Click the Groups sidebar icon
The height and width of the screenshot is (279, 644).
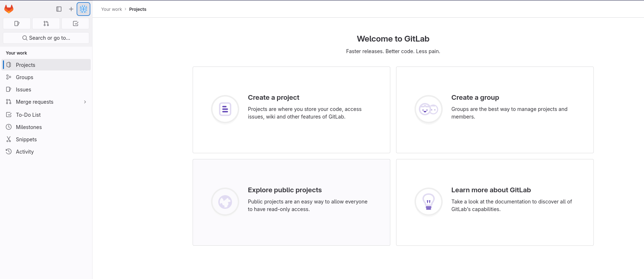[9, 77]
